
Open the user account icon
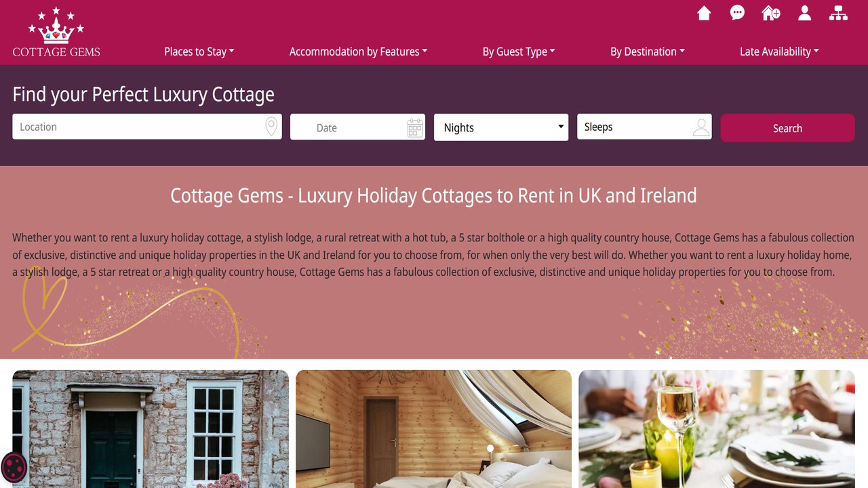[x=804, y=13]
